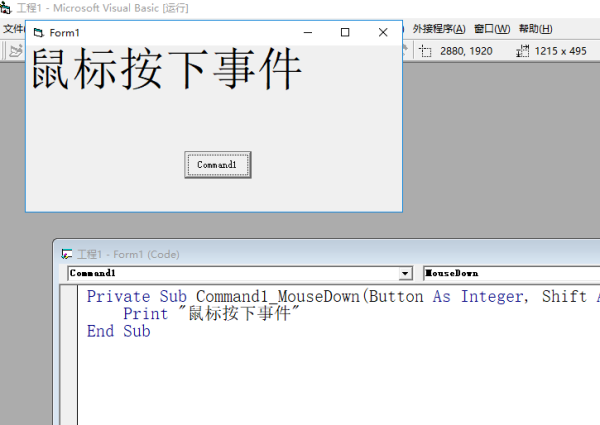Image resolution: width=600 pixels, height=425 pixels.
Task: Open the MouseDown procedure combo box
Action: tap(511, 273)
